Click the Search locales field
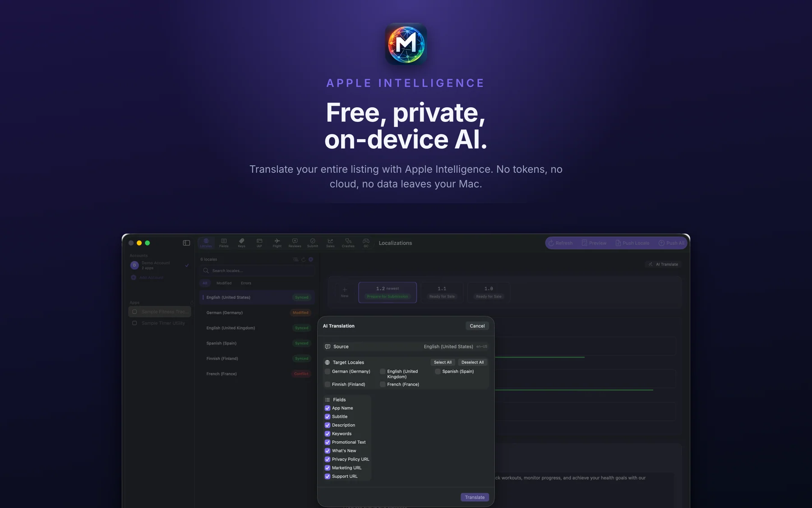The height and width of the screenshot is (508, 812). [x=257, y=270]
